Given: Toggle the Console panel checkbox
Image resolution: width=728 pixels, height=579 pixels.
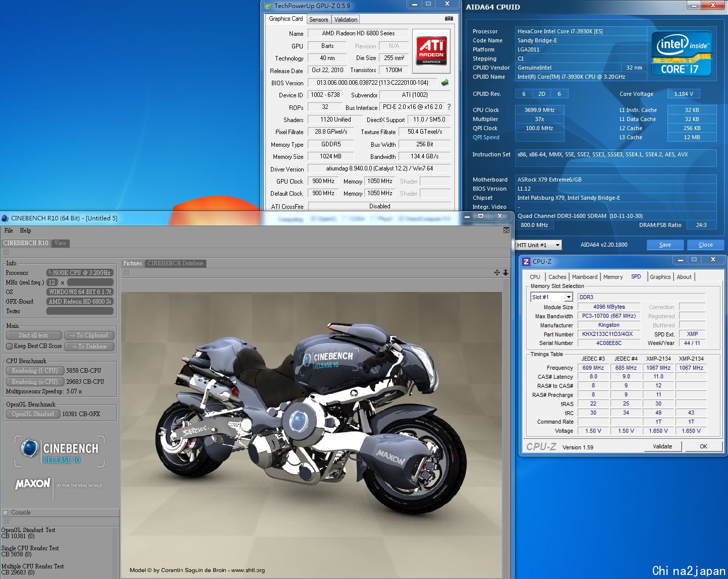Looking at the screenshot, I should (x=6, y=512).
